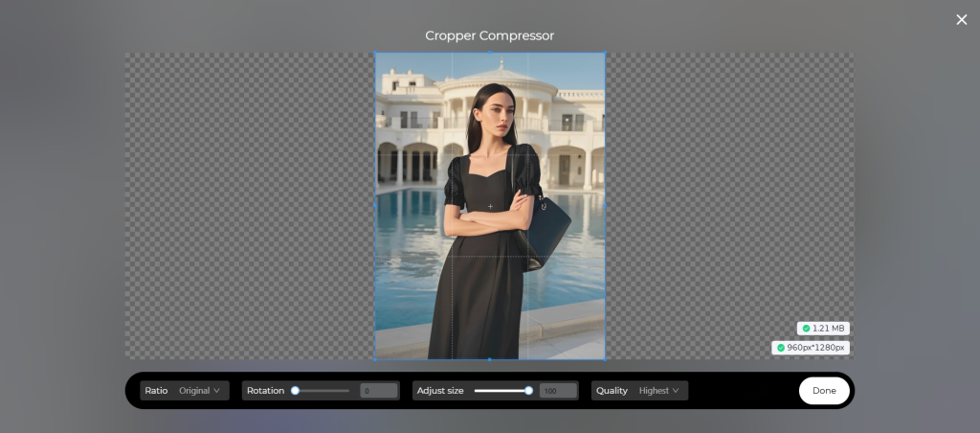The image size is (980, 433).
Task: Click the bottom-right crop corner handle
Action: pos(605,359)
